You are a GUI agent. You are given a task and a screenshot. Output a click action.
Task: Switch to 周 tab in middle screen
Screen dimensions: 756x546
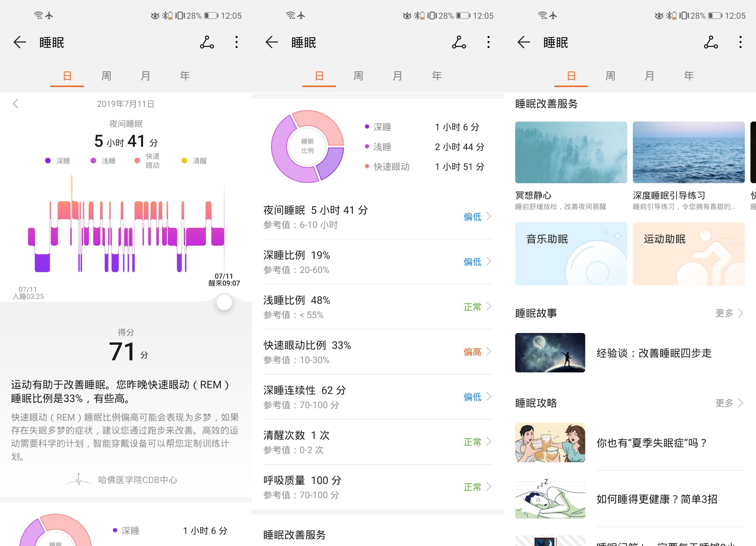(358, 76)
